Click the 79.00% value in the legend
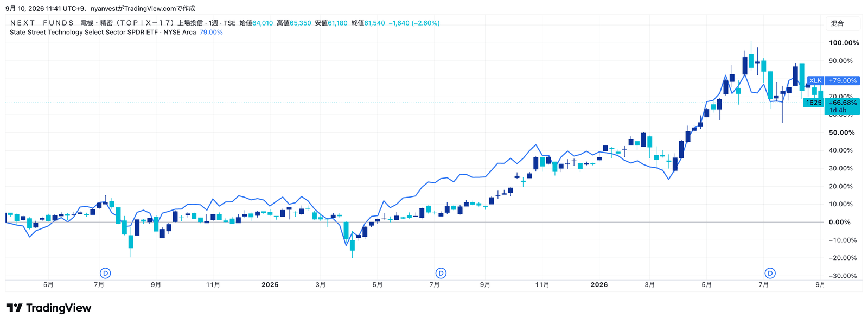868x324 pixels. [x=211, y=33]
